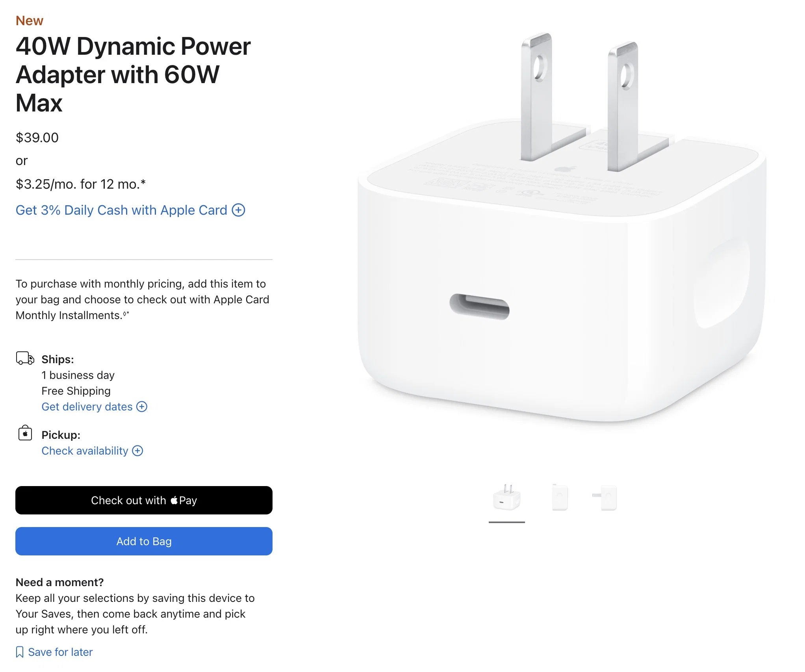
Task: Click the bookmark icon for Save for later
Action: (x=20, y=652)
